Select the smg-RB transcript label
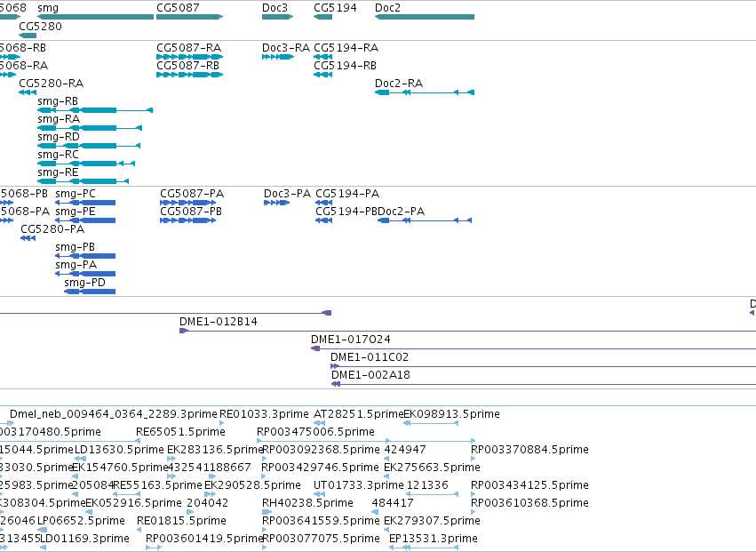This screenshot has width=756, height=552. [58, 100]
